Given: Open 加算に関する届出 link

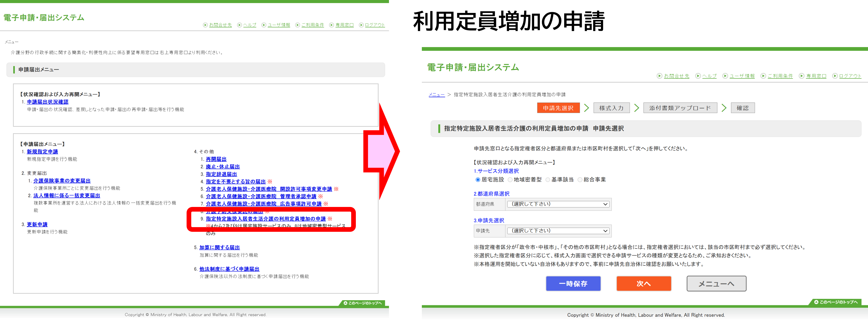Looking at the screenshot, I should [x=219, y=248].
